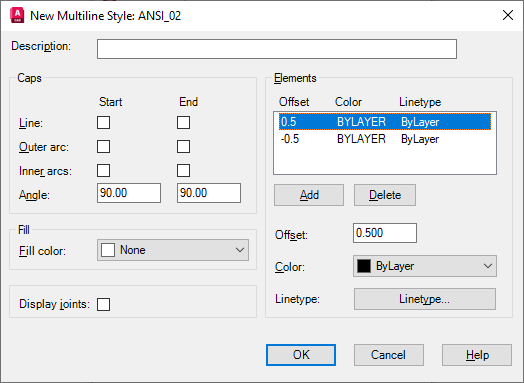Click the Offset value input field
Viewport: 524px width, 383px height.
pos(385,233)
